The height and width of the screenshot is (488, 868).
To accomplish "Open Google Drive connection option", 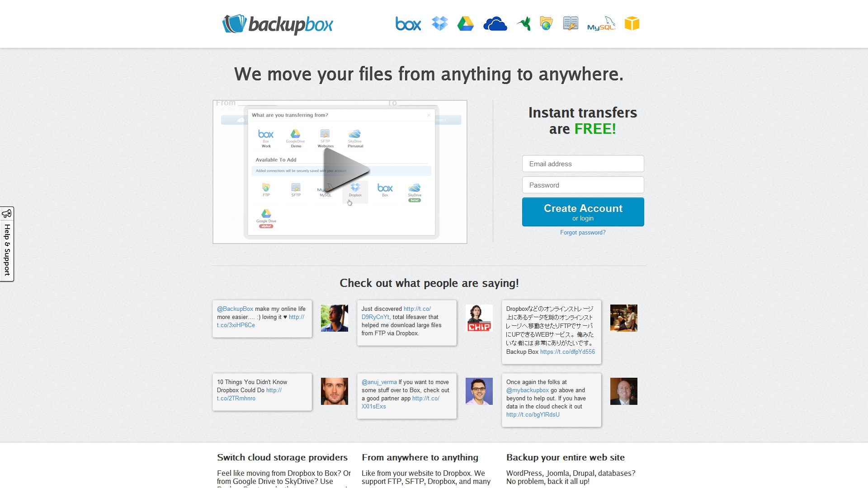I will [x=266, y=217].
